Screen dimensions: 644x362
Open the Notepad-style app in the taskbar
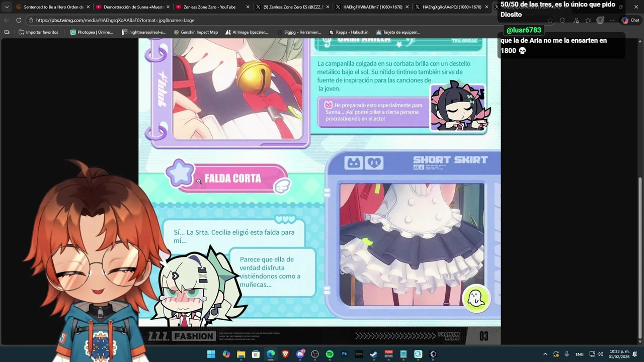click(x=404, y=354)
